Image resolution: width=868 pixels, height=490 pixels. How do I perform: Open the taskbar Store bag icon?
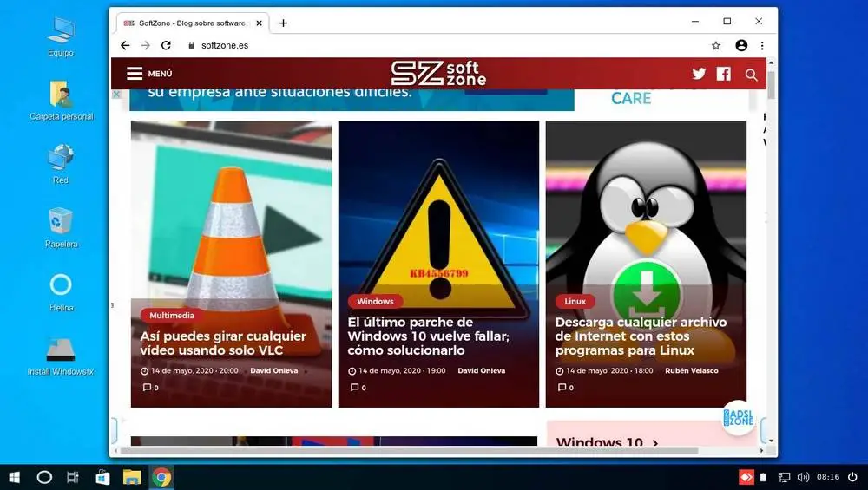102,477
